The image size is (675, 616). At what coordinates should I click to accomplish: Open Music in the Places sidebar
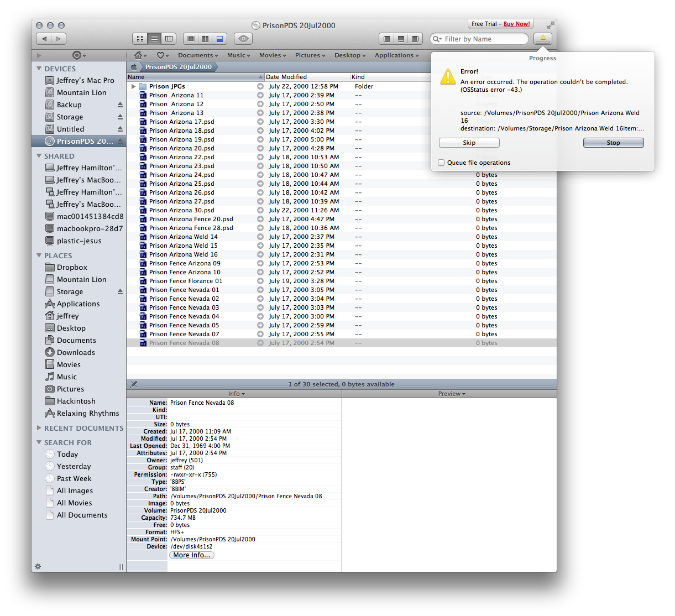[x=79, y=377]
